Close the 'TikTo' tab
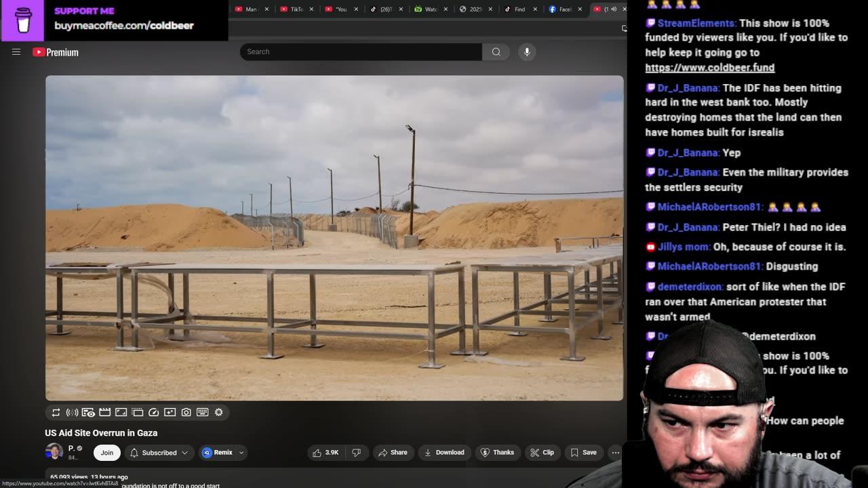Viewport: 868px width, 488px height. [311, 9]
